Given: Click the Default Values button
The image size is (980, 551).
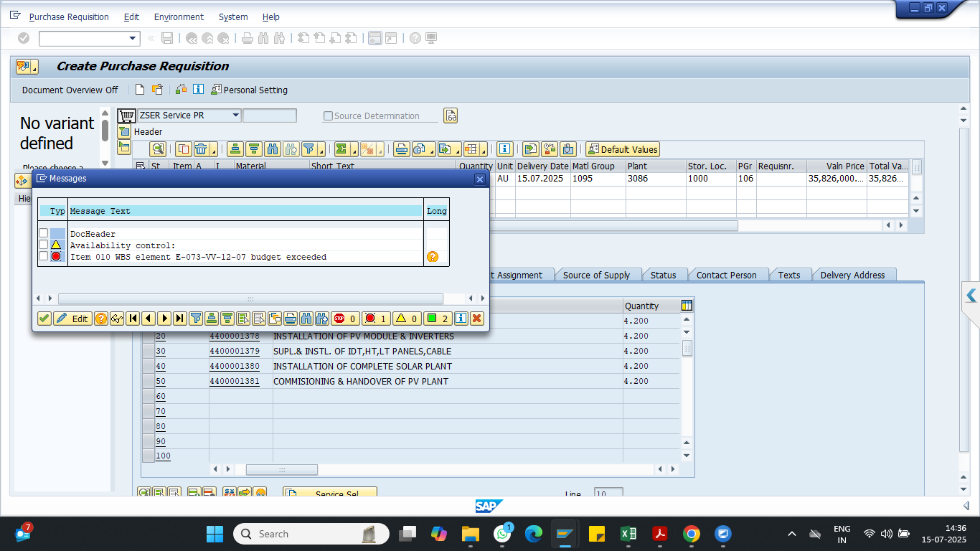Looking at the screenshot, I should click(x=622, y=149).
